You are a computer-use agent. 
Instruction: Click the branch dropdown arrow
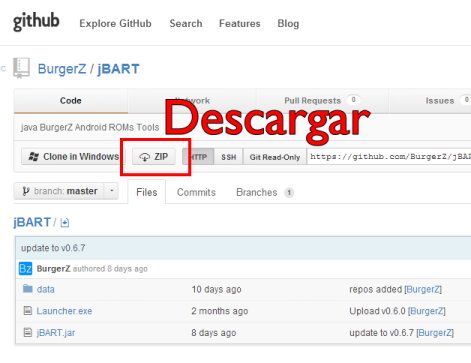[x=112, y=191]
